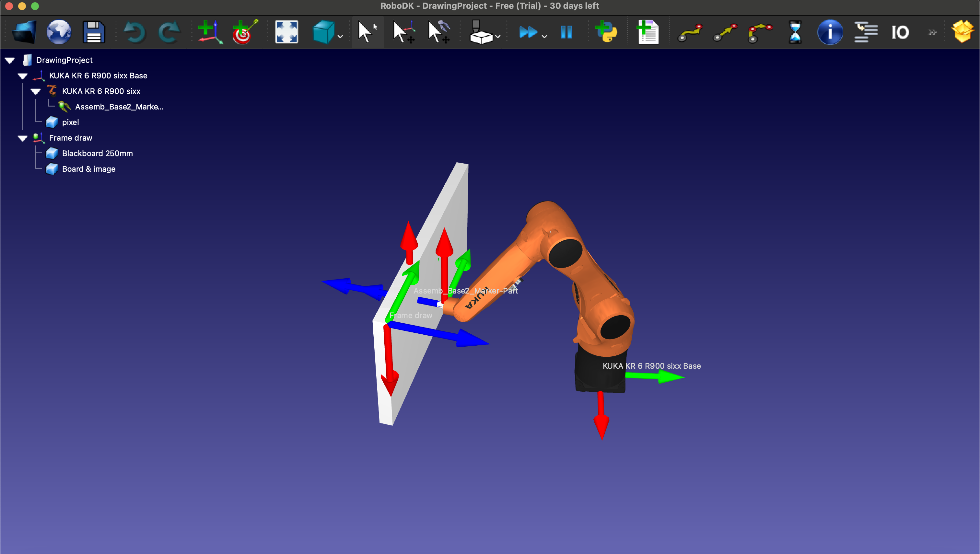
Task: Add a joint move instruction
Action: 690,32
